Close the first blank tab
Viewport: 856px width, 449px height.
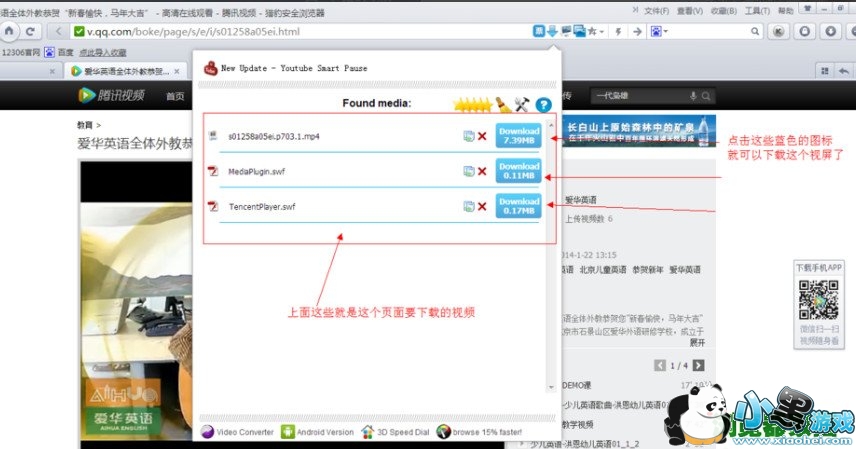pos(52,71)
